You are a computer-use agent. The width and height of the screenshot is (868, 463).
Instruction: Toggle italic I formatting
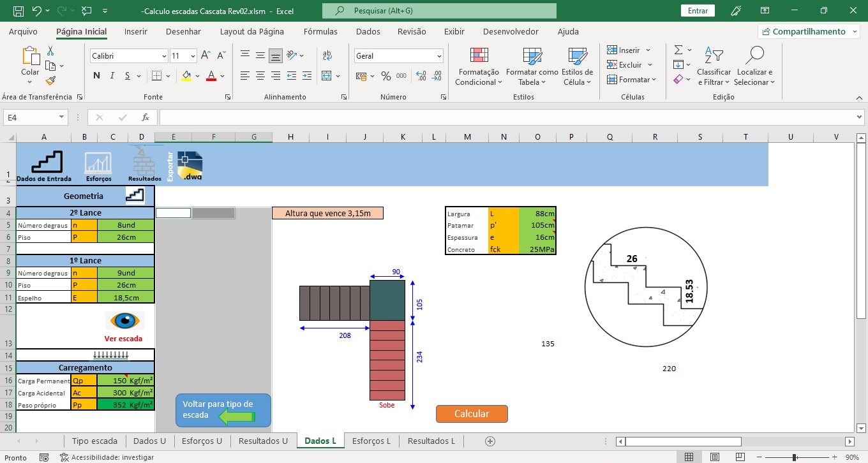112,76
